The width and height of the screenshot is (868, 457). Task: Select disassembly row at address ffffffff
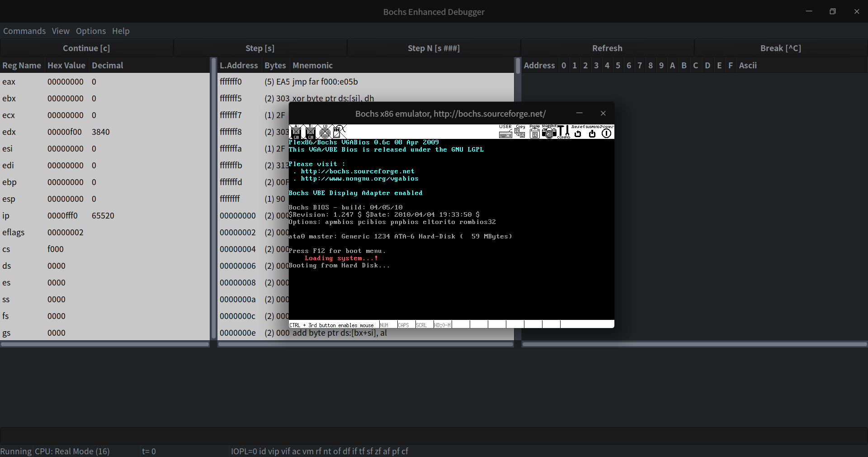click(253, 199)
